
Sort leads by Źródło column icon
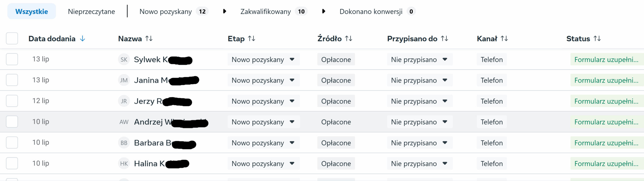pyautogui.click(x=348, y=39)
